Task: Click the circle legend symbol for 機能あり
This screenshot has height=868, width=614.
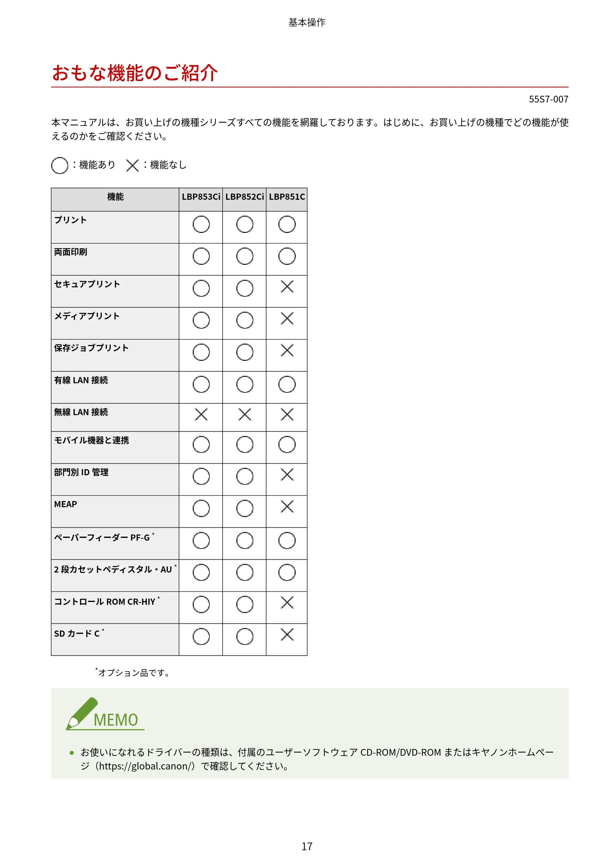Action: click(x=60, y=166)
